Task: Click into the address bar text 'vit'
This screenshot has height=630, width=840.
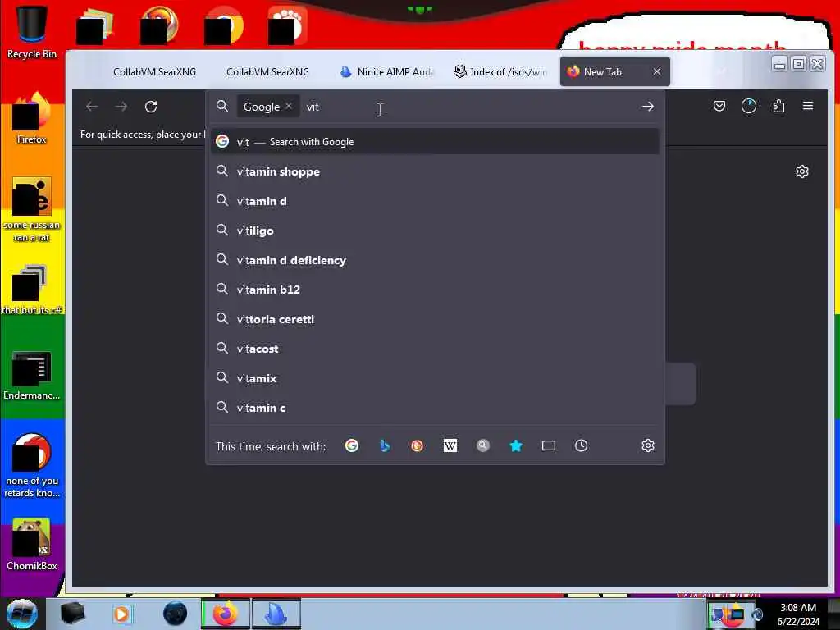Action: [313, 107]
